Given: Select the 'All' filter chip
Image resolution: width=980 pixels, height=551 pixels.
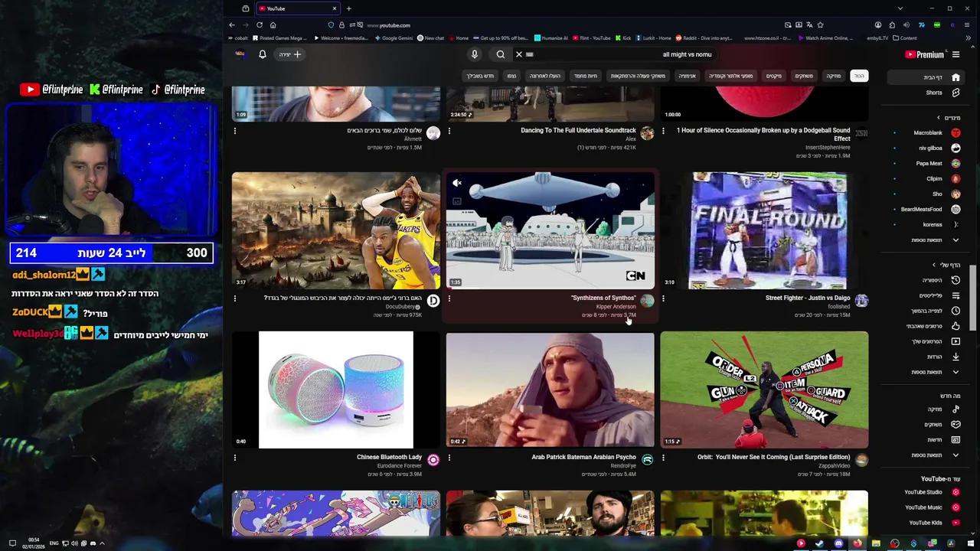Looking at the screenshot, I should pos(860,76).
